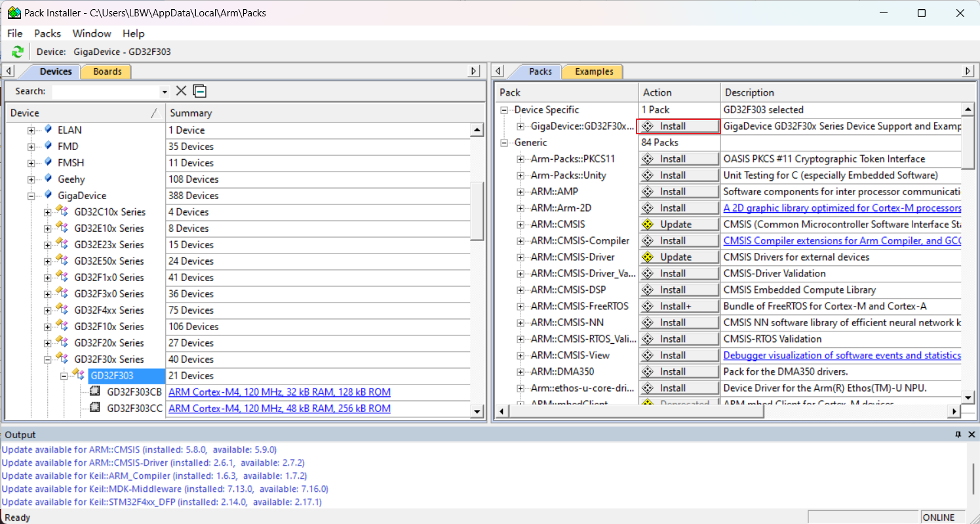Click Install+ for ARM::CMSIS-FreeRTOS
Screen dimensions: 980x524
tap(679, 306)
